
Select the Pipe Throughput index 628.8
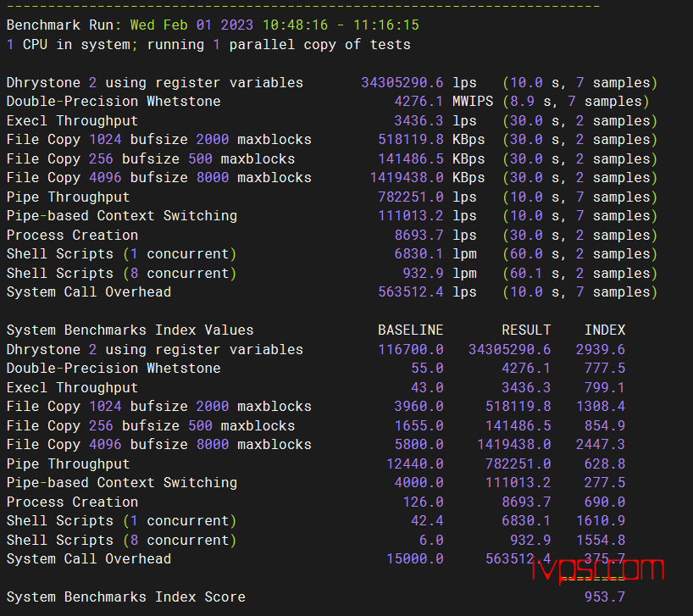point(605,463)
